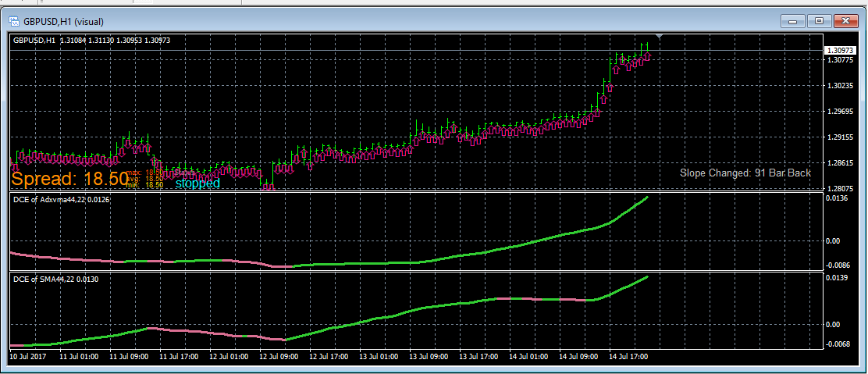Screen dimensions: 868x374
Task: Click SMA scale value 0.0139
Action: (x=836, y=277)
